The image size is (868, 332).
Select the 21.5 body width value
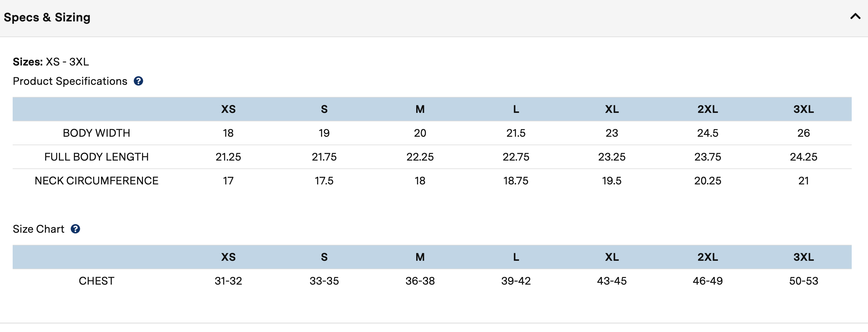pyautogui.click(x=515, y=133)
